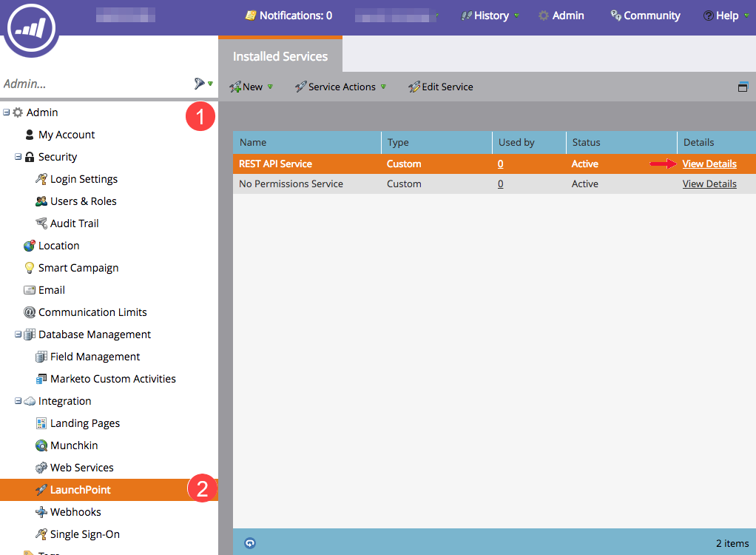Open Single Sign-On in the tree
Screen dimensions: 756x555
pyautogui.click(x=85, y=534)
